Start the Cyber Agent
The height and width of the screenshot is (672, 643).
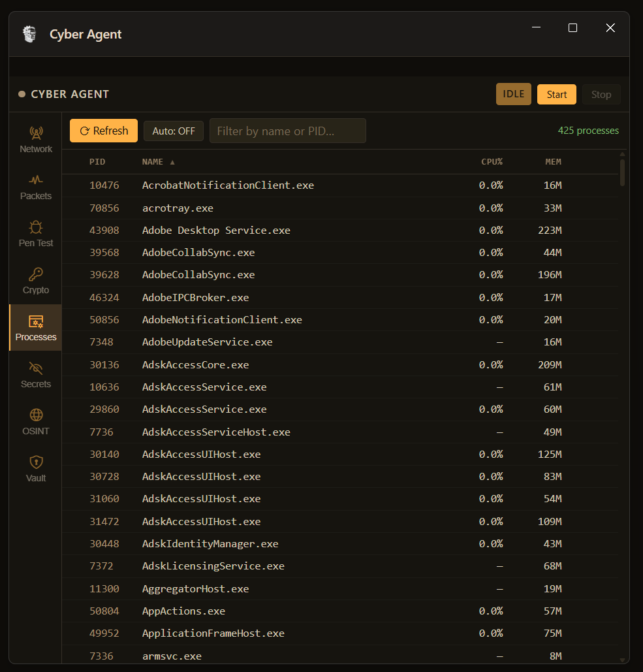tap(556, 94)
